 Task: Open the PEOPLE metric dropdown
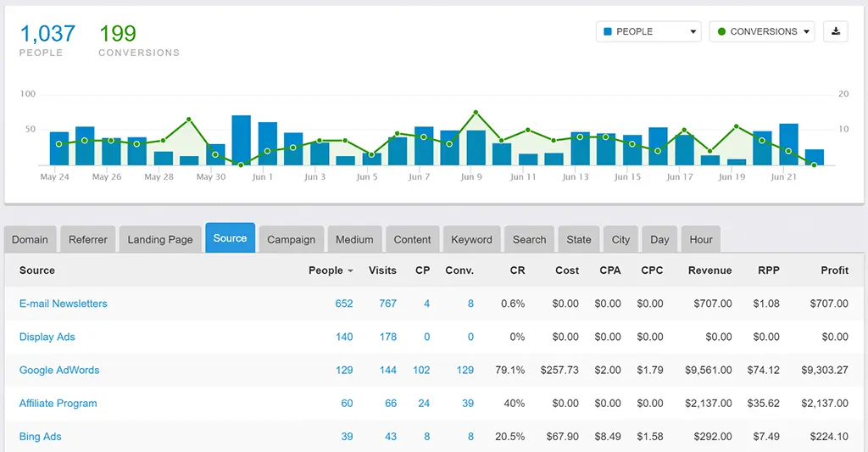[648, 31]
